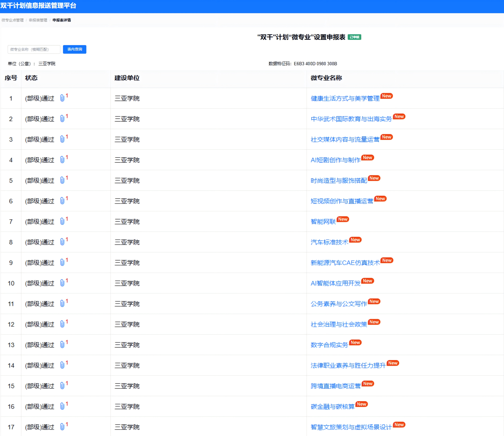The image size is (504, 436).
Task: Open attachment paperclip icon in row 8
Action: (62, 242)
